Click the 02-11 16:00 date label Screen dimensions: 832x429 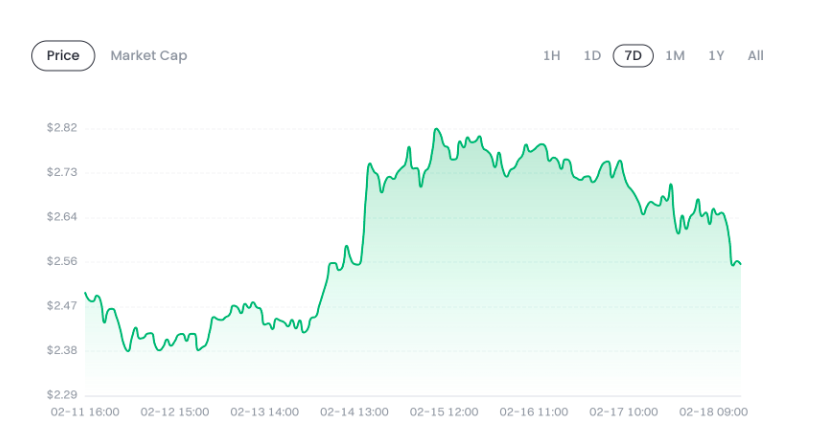click(x=85, y=412)
